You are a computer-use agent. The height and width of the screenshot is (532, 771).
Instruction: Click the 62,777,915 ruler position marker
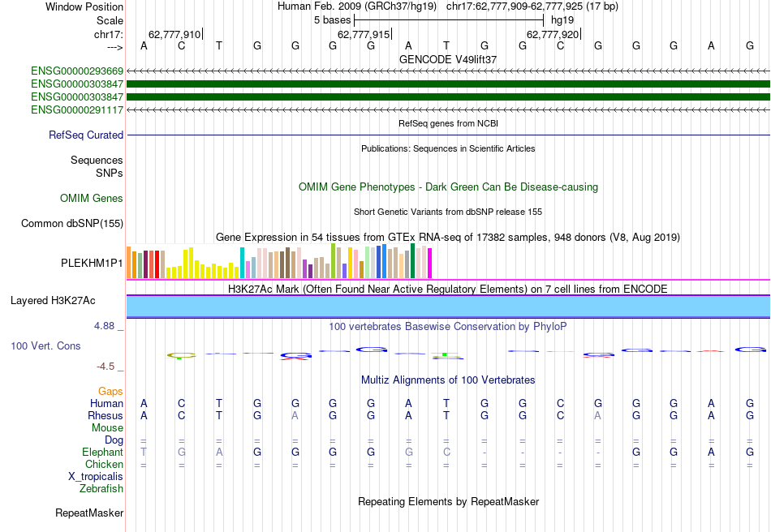[x=364, y=34]
